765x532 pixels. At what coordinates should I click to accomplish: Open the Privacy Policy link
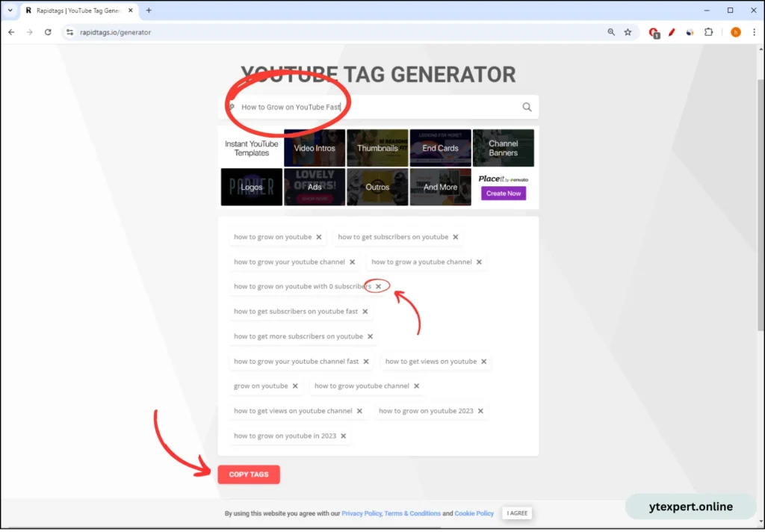361,513
